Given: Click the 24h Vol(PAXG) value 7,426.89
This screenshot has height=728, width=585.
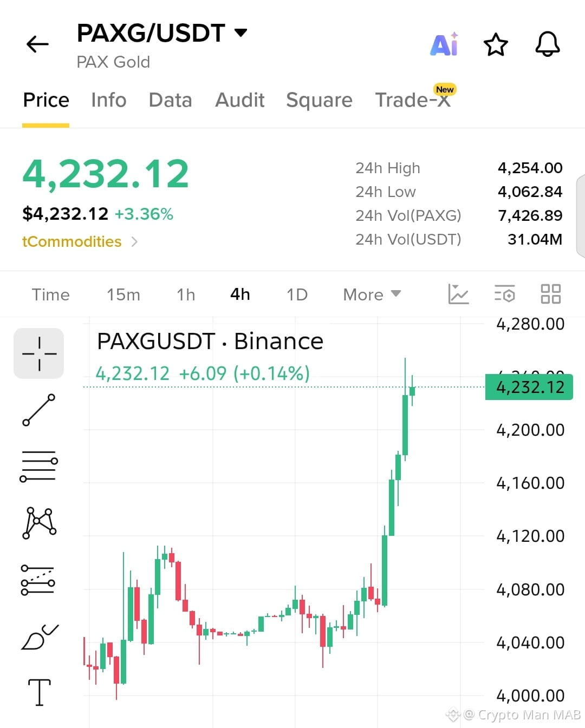Looking at the screenshot, I should (530, 215).
